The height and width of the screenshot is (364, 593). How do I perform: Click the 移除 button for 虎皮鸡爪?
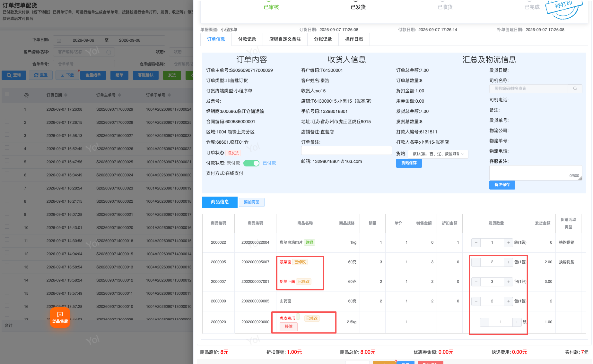289,327
